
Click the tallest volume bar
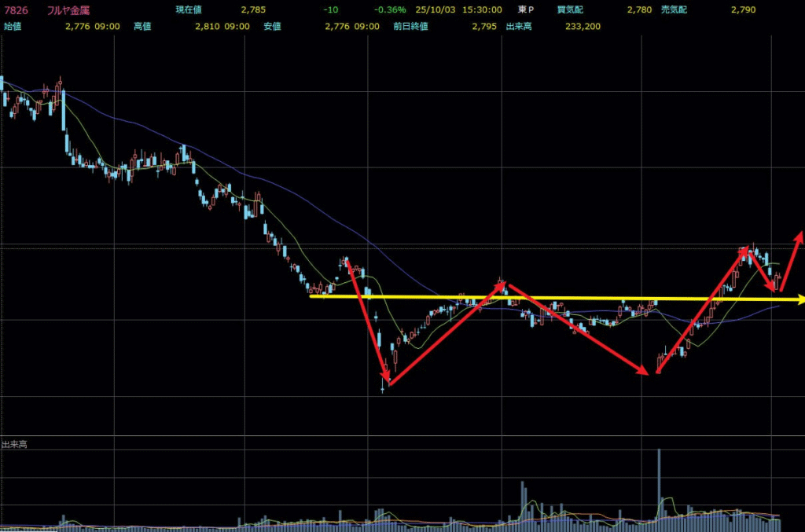[x=659, y=483]
